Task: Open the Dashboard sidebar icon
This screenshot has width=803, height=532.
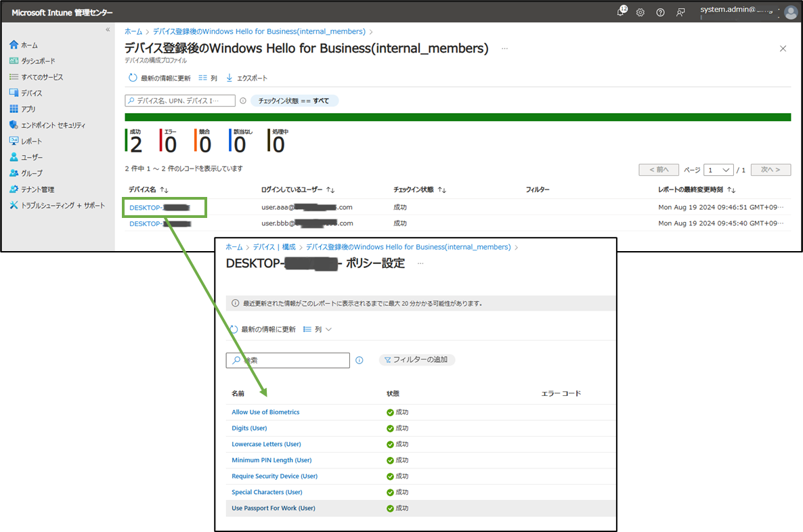Action: [x=14, y=60]
